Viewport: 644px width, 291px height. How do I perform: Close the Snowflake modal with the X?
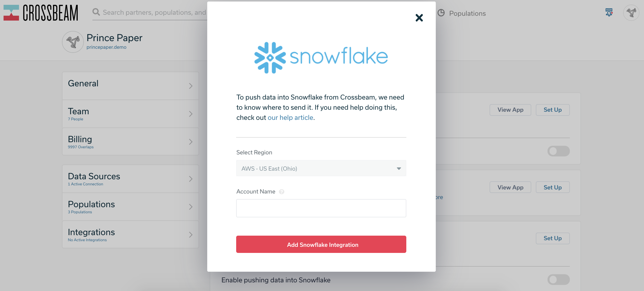click(x=419, y=18)
